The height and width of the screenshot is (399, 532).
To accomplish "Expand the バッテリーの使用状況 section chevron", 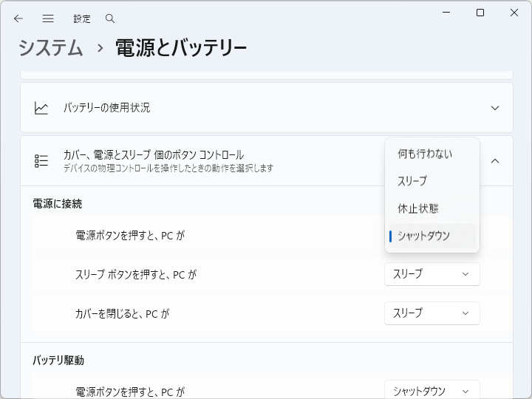I will 495,108.
